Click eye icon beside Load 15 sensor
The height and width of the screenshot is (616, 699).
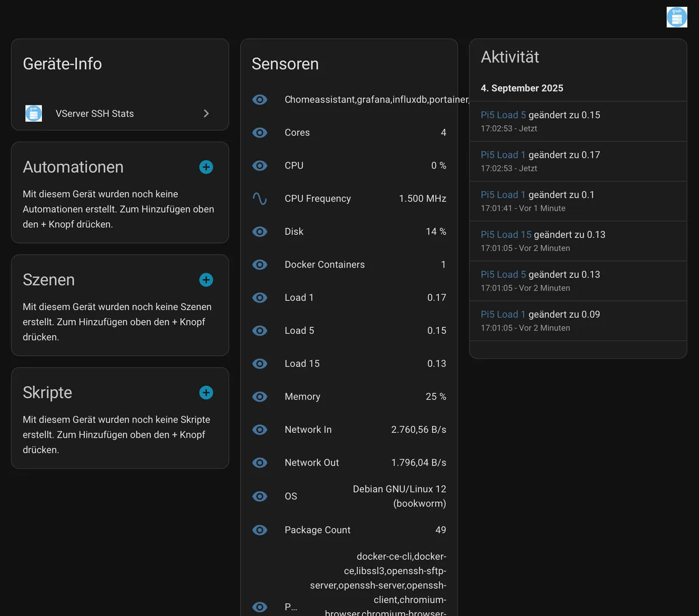tap(260, 364)
